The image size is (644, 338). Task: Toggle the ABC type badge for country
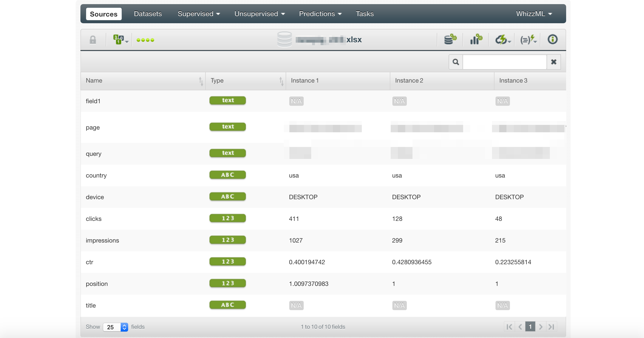click(227, 175)
